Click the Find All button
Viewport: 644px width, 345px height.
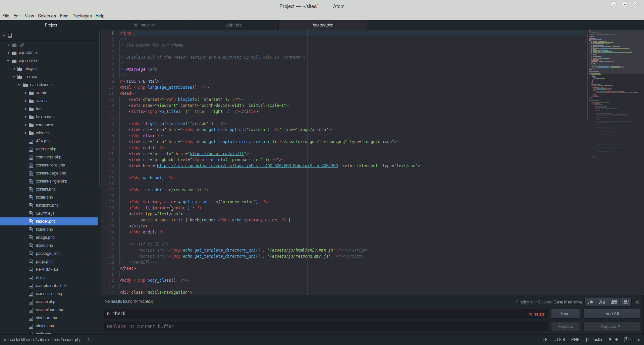pos(611,314)
